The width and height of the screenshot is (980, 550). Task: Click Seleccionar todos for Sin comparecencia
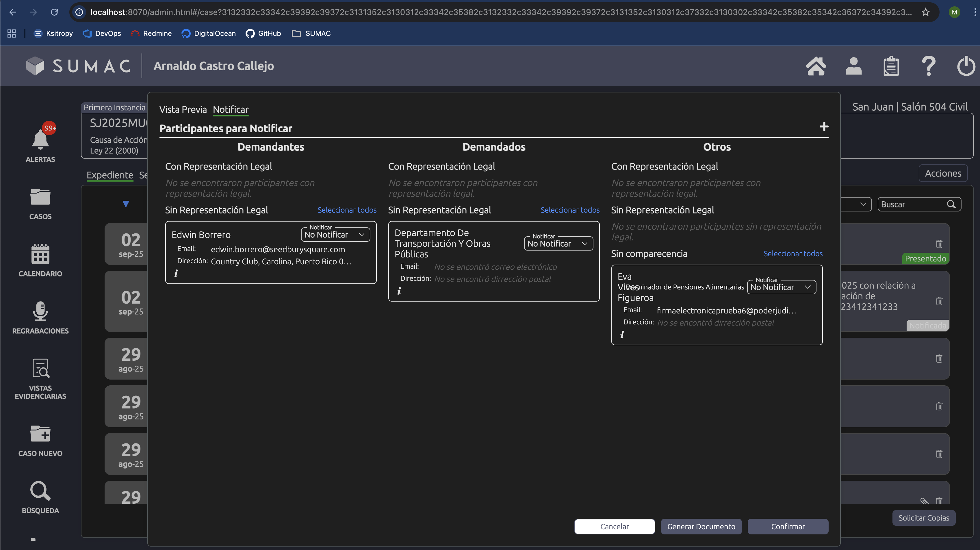click(793, 254)
